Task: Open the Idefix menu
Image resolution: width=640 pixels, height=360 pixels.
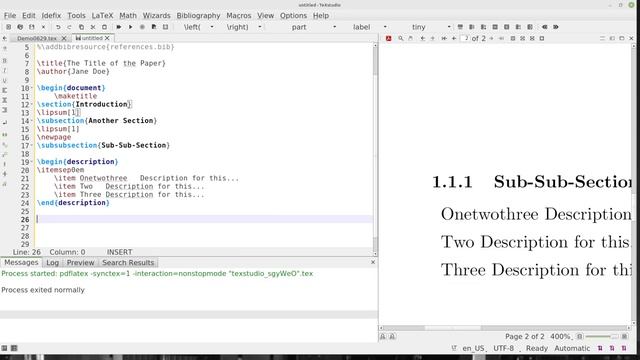Action: click(51, 16)
